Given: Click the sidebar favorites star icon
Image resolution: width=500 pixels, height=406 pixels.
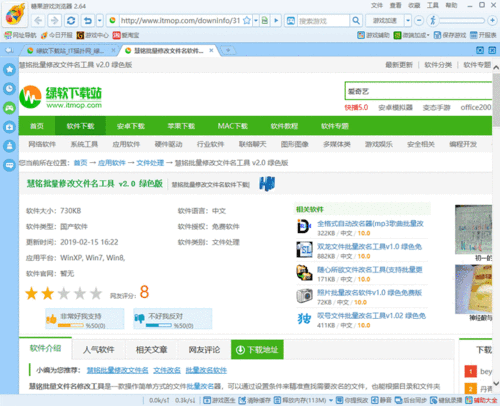Looking at the screenshot, I should pos(9,69).
